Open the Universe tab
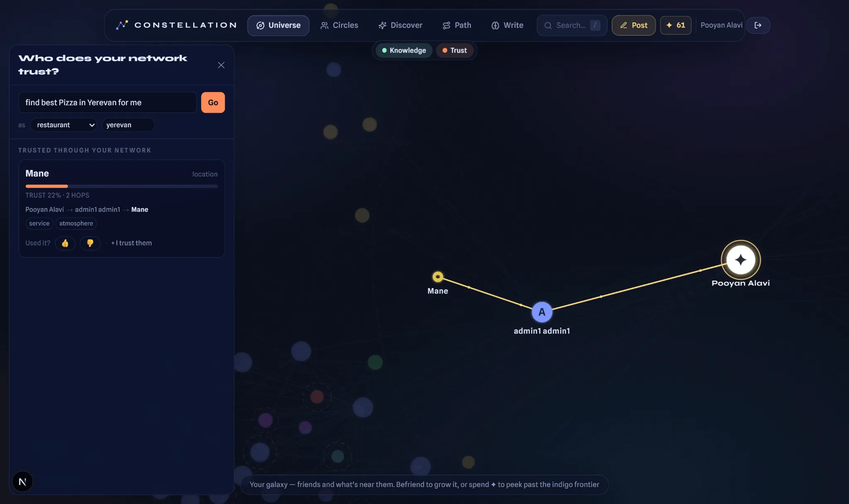This screenshot has height=504, width=849. (x=278, y=25)
